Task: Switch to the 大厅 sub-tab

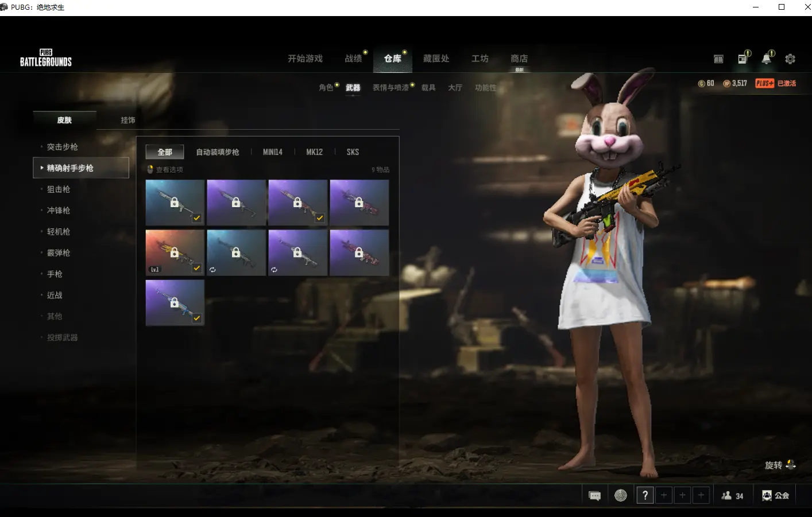Action: (x=455, y=88)
